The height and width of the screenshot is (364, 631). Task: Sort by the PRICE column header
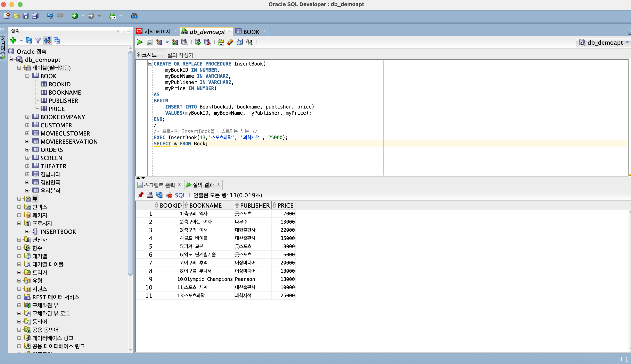[x=285, y=206]
